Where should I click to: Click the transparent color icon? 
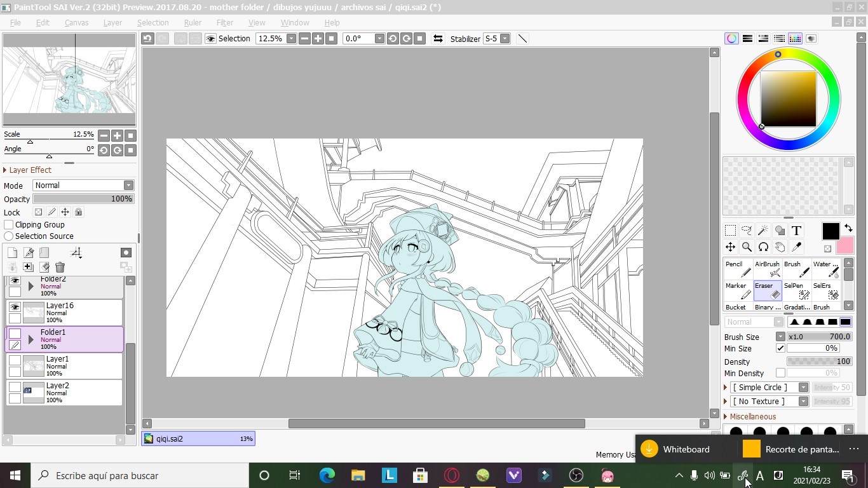(x=828, y=248)
